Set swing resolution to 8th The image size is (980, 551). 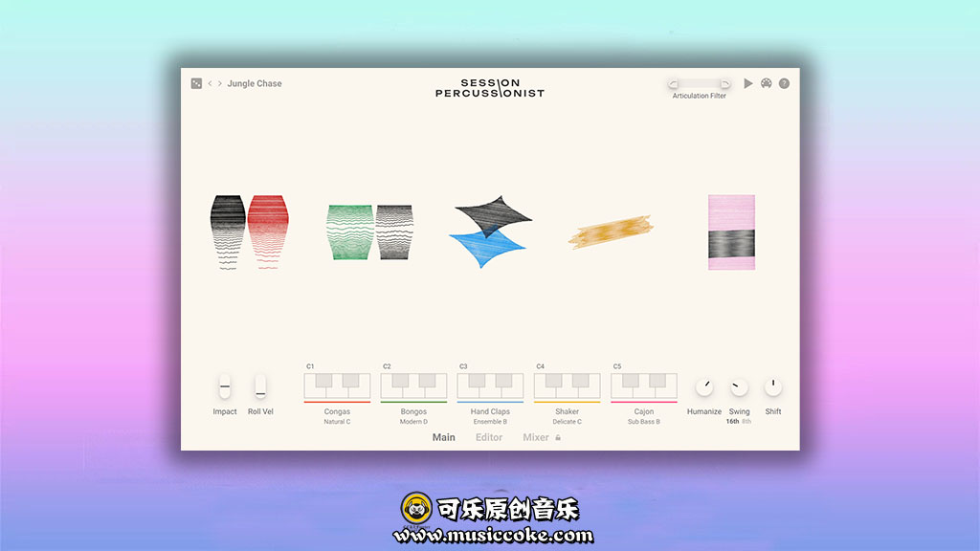tap(746, 422)
